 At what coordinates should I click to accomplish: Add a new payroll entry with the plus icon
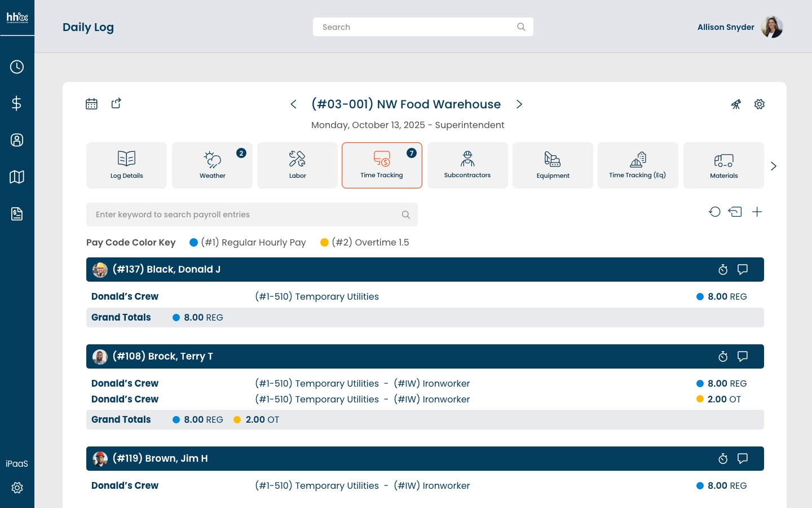click(757, 212)
